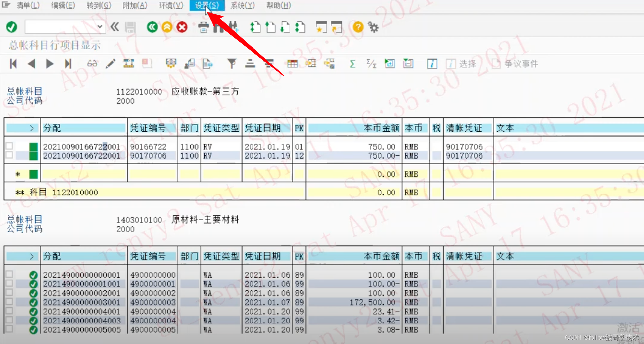The image size is (644, 344).
Task: Check the row box for 20214900000004001
Action: pyautogui.click(x=9, y=311)
